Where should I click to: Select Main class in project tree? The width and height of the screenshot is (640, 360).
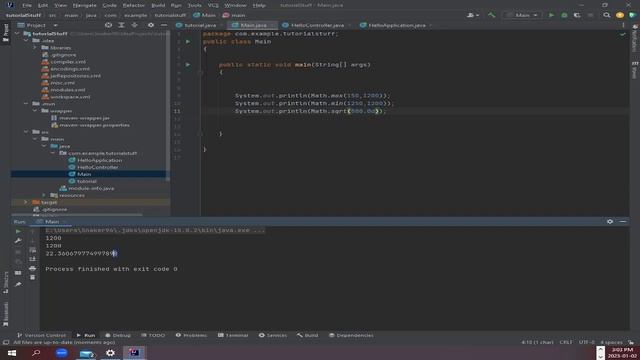pyautogui.click(x=84, y=174)
